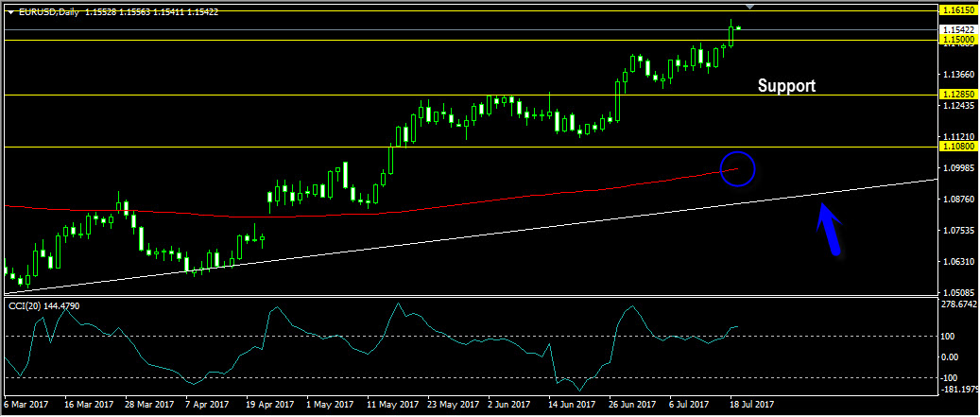Click the 1.08760 price scale value
This screenshot has height=417, width=980.
click(x=959, y=199)
